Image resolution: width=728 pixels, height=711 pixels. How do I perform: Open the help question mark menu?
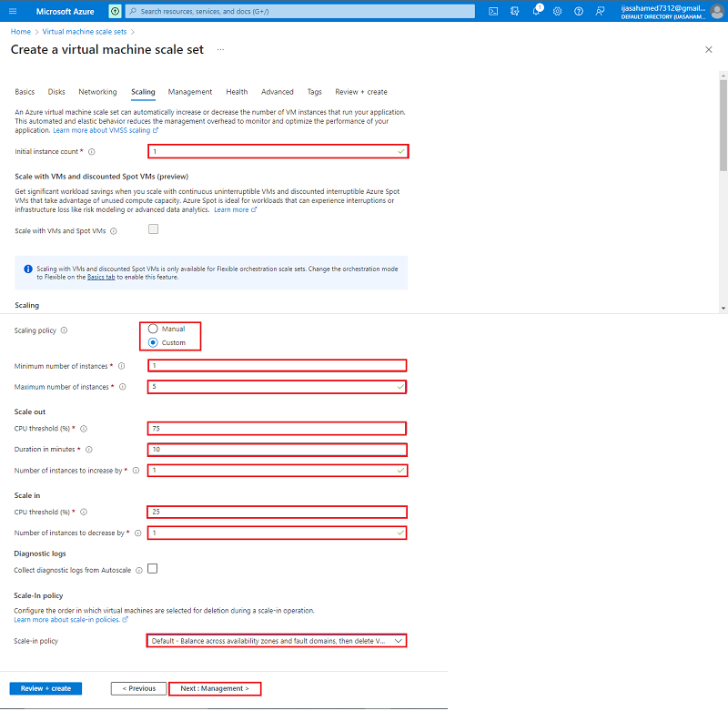tap(579, 11)
